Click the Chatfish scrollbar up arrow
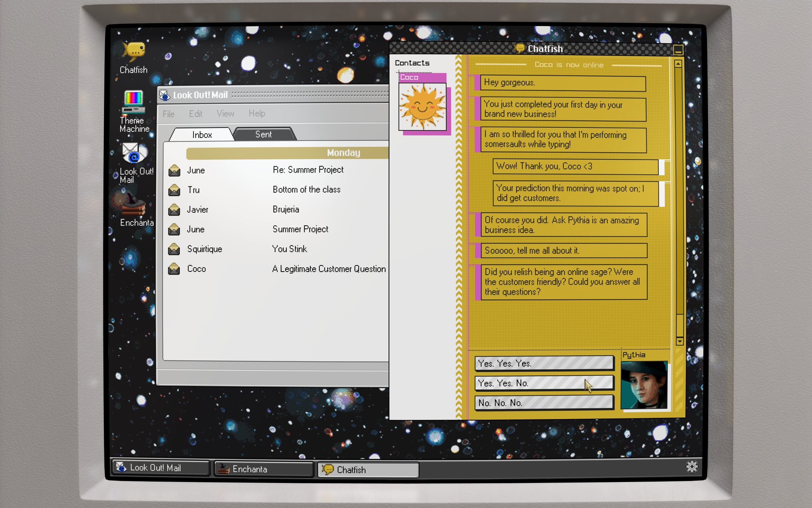The height and width of the screenshot is (508, 812). (x=678, y=63)
